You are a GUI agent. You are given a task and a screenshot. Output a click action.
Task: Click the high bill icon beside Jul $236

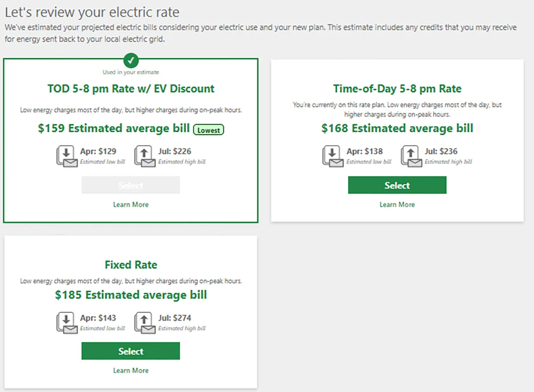(x=411, y=156)
